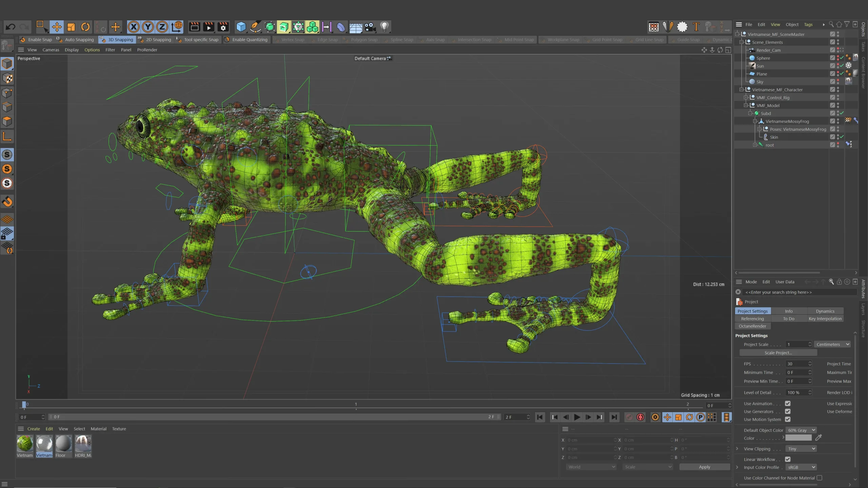The width and height of the screenshot is (868, 488).
Task: Add a Floor environment object
Action: tap(356, 27)
